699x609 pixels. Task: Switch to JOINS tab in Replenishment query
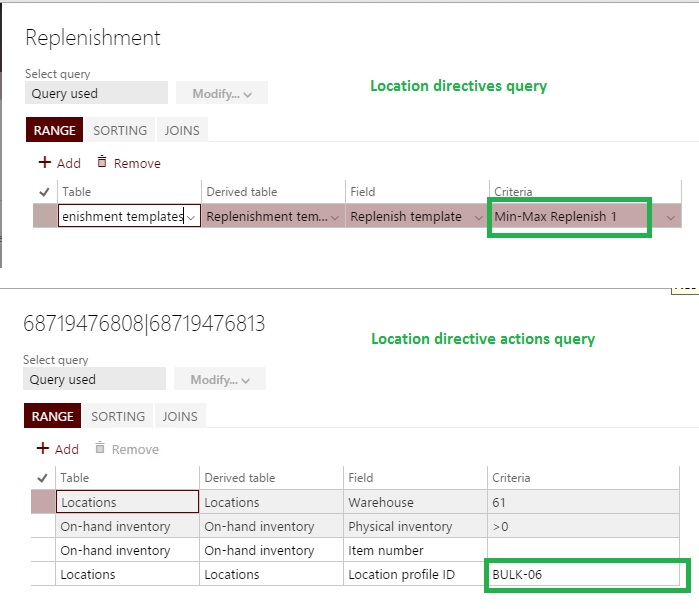coord(182,131)
